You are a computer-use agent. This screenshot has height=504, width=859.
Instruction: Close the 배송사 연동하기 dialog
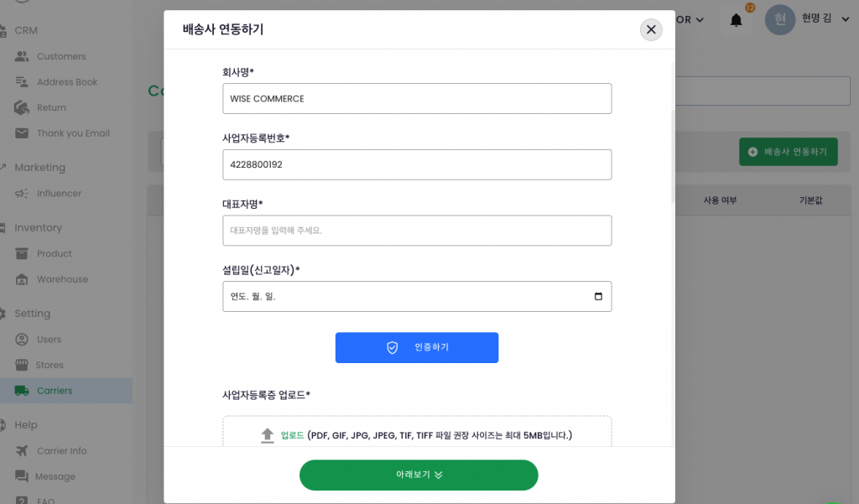[x=651, y=29]
